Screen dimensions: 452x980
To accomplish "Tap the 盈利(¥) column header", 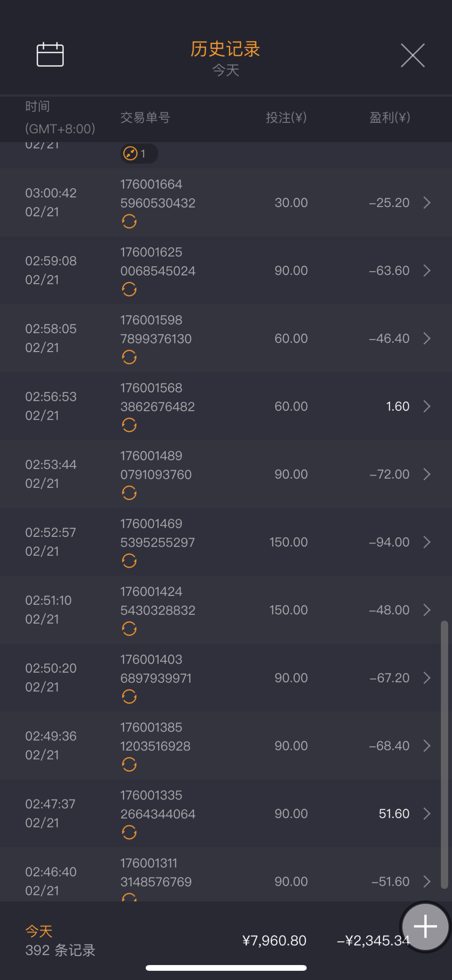I will 389,117.
